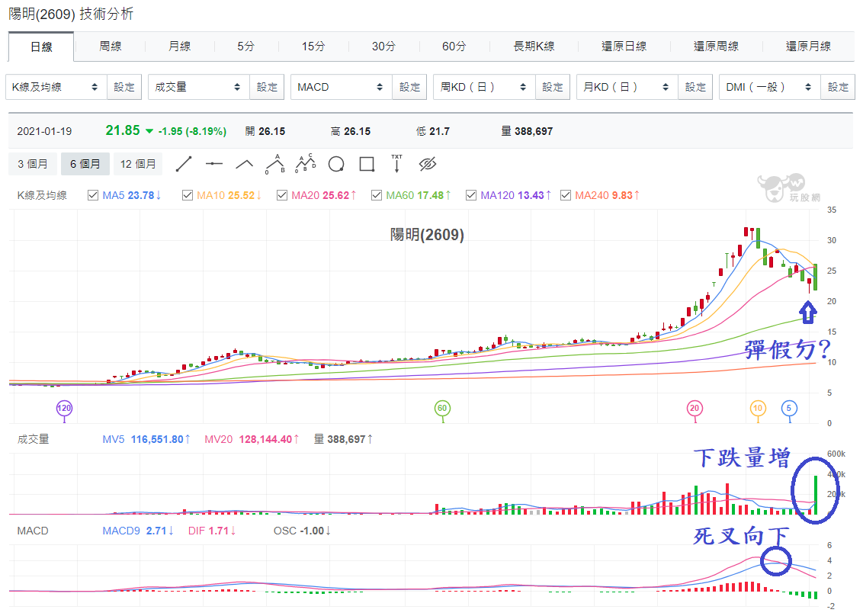Switch to the 日線 tab
Viewport: 863px width, 616px height.
tap(41, 47)
